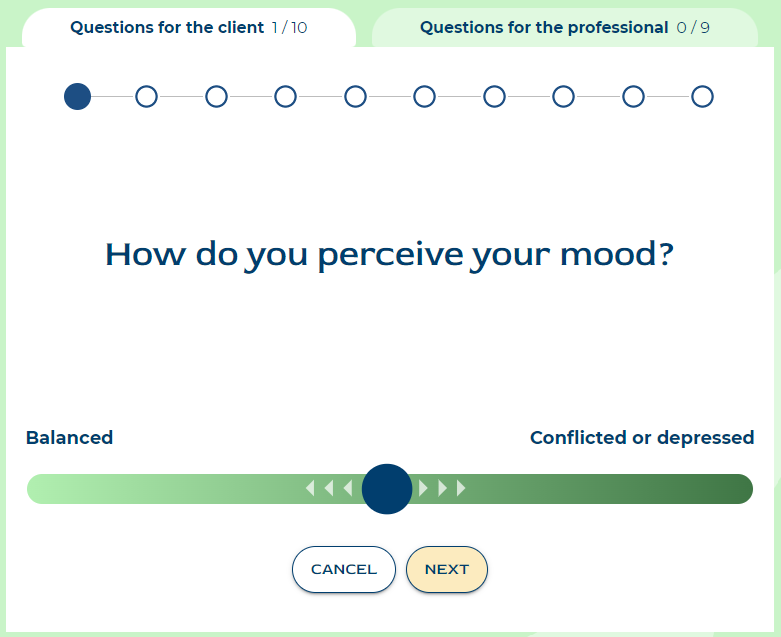Go to the fourth progress step circle

tap(285, 97)
